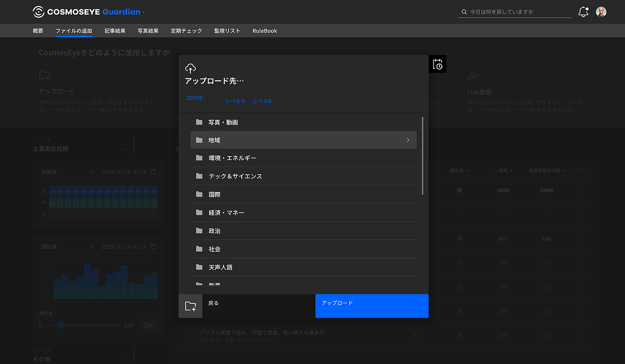Click the notification bell icon
The height and width of the screenshot is (364, 625).
[x=583, y=12]
